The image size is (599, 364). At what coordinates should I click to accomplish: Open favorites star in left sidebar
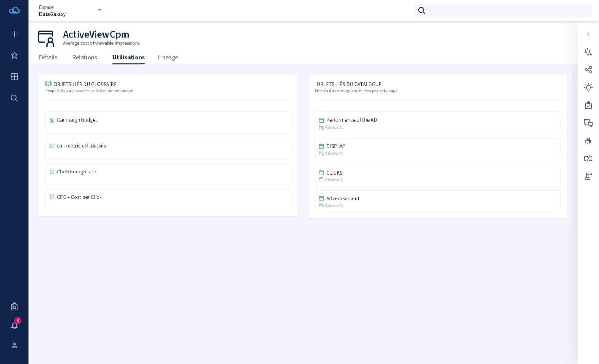pos(14,55)
